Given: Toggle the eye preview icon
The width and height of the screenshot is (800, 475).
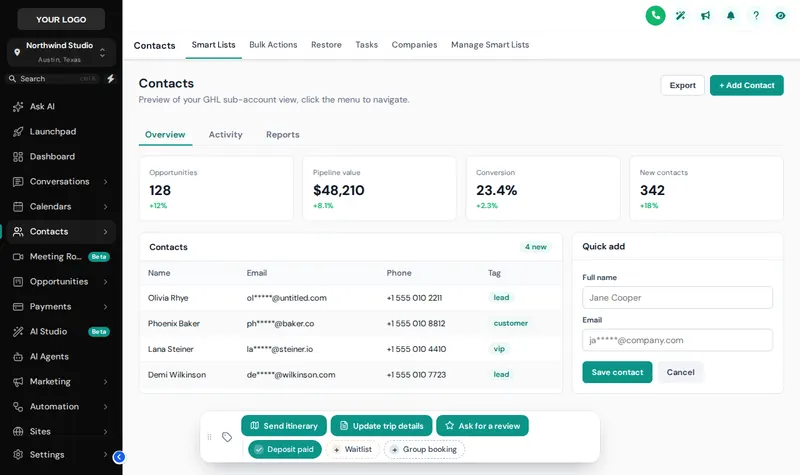Looking at the screenshot, I should [x=781, y=16].
